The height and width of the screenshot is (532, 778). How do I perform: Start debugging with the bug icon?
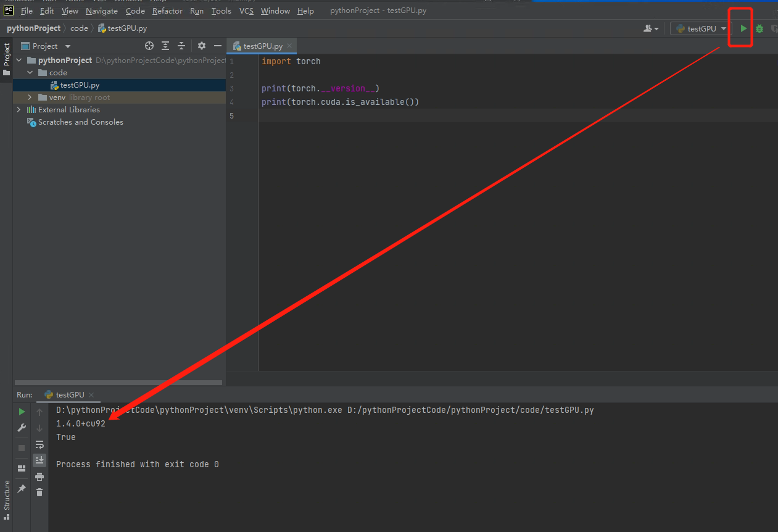[x=759, y=28]
